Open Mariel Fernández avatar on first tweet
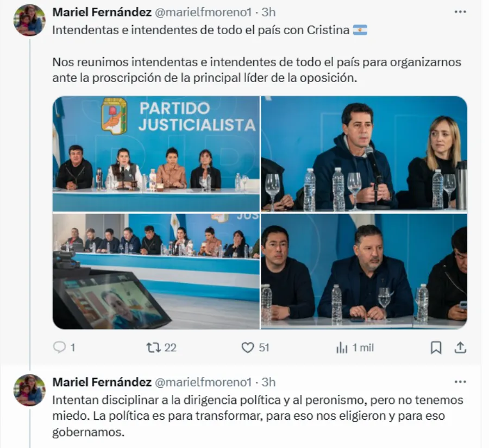 [29, 20]
